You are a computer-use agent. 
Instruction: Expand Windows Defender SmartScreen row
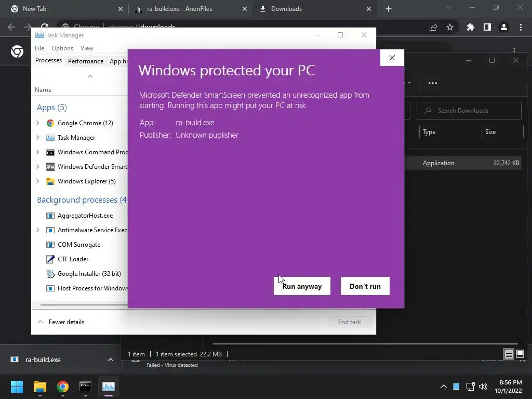(38, 167)
